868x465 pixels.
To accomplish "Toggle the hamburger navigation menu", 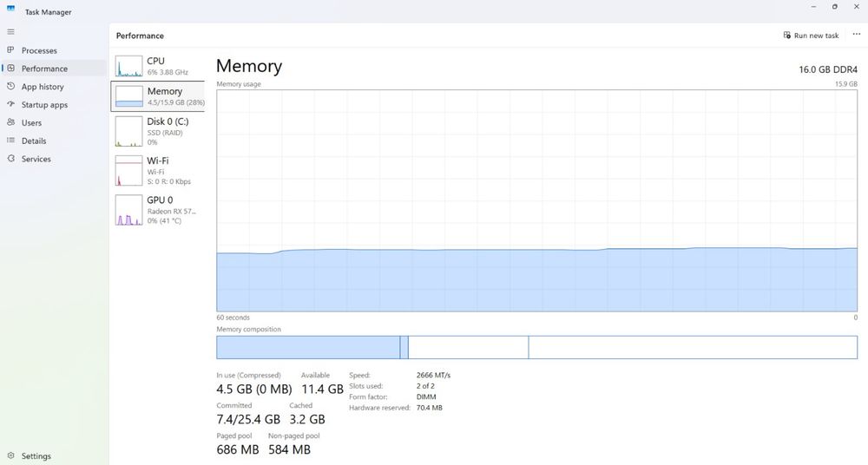I will click(10, 31).
